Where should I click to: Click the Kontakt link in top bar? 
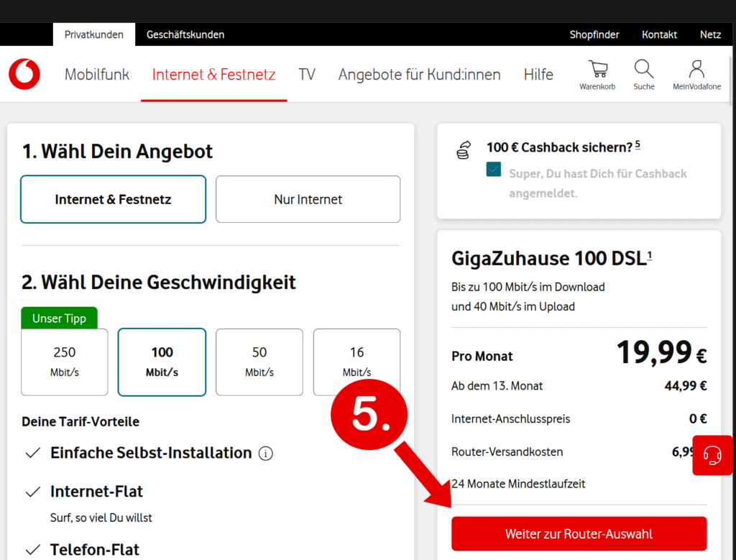tap(659, 35)
